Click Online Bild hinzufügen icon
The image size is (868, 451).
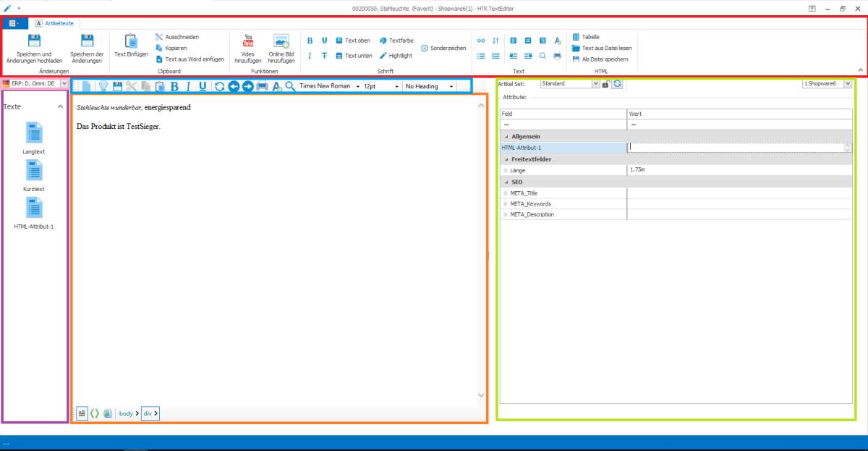pyautogui.click(x=281, y=41)
